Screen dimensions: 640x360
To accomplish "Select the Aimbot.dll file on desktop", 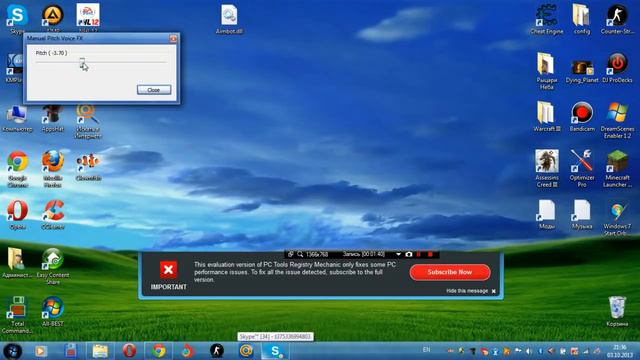I will click(x=229, y=19).
